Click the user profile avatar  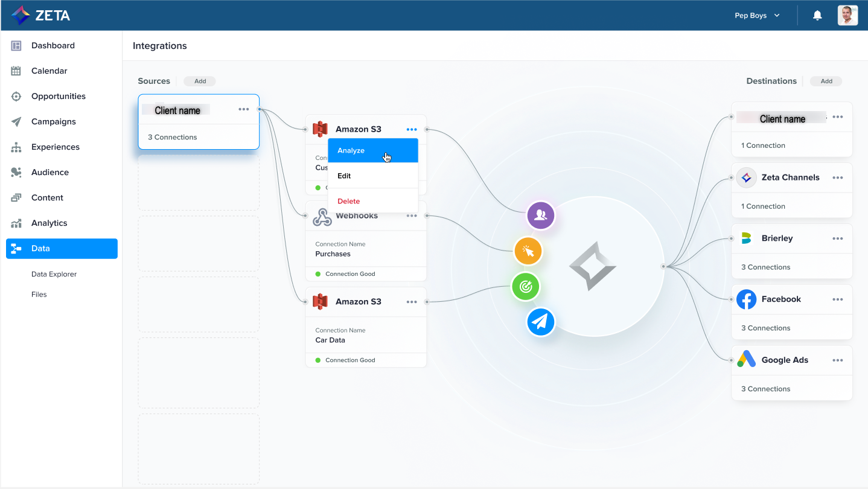[x=847, y=16]
